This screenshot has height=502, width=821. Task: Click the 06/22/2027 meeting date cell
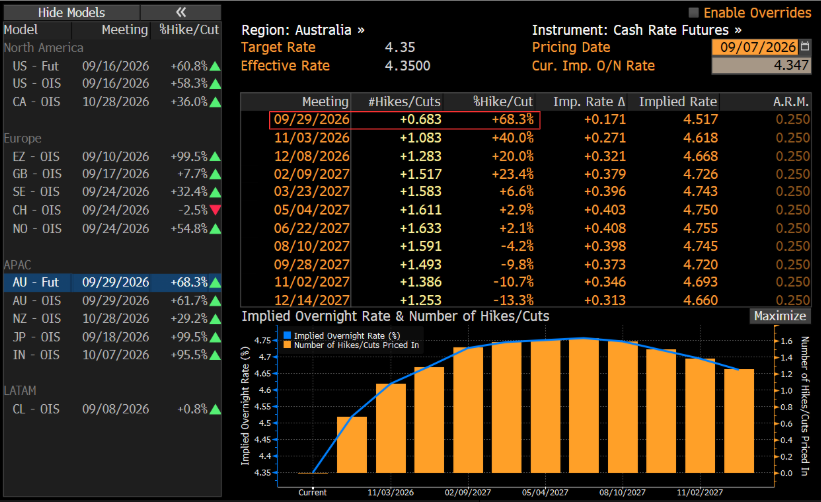[x=311, y=228]
